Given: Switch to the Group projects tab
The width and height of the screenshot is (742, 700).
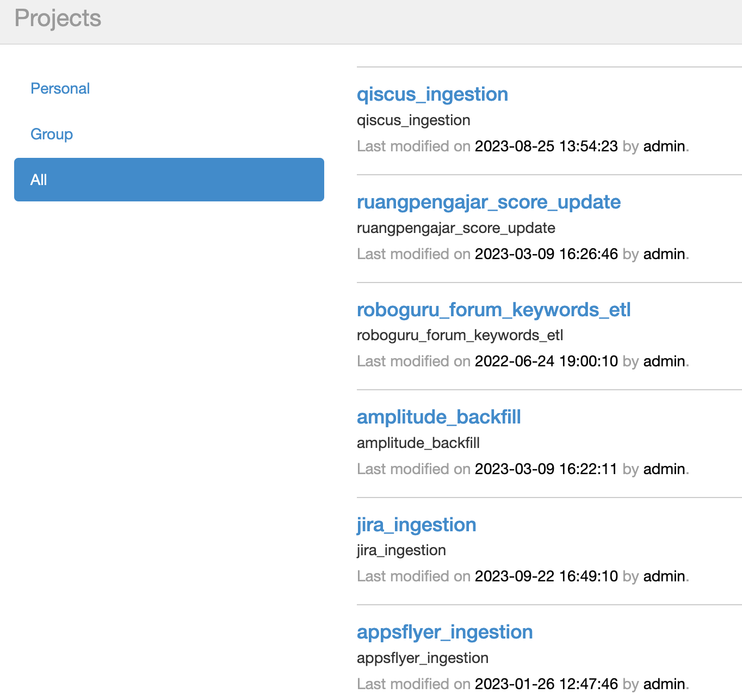Looking at the screenshot, I should tap(52, 134).
